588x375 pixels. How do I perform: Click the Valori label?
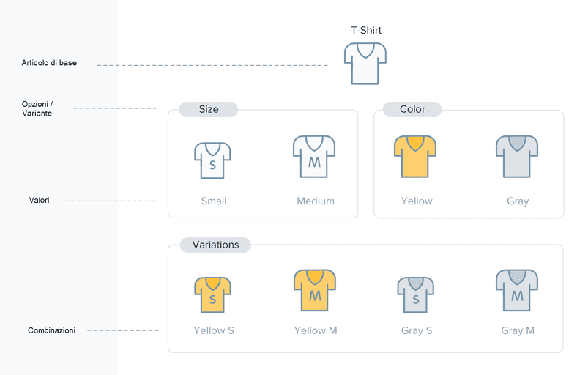[39, 200]
